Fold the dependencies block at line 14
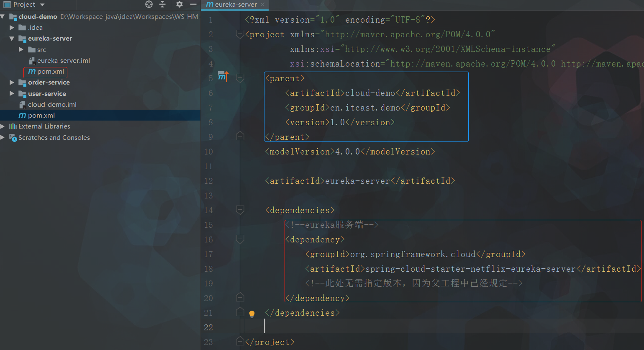 click(x=240, y=209)
